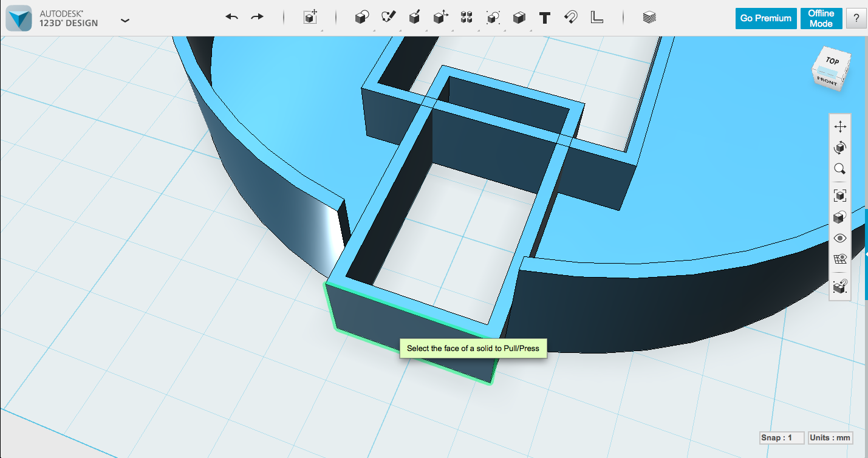Open the Pattern tool

click(466, 18)
